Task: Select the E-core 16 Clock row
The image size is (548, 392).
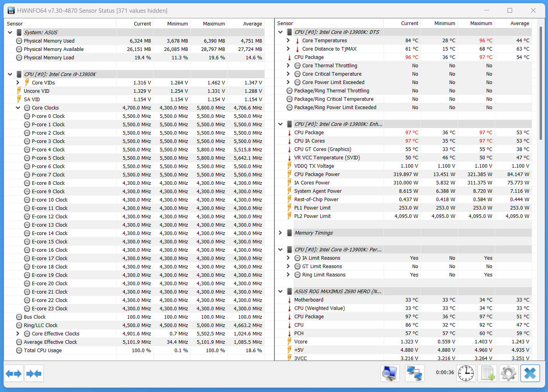Action: 134,250
